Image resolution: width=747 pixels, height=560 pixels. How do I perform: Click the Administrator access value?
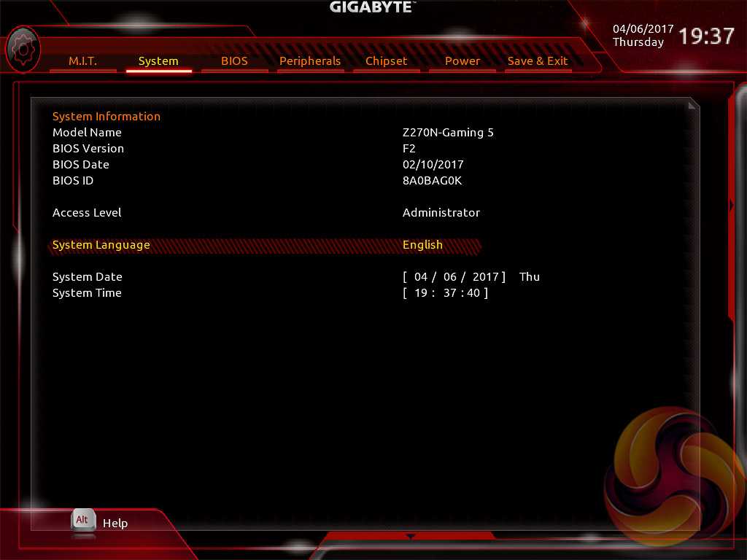click(x=441, y=213)
